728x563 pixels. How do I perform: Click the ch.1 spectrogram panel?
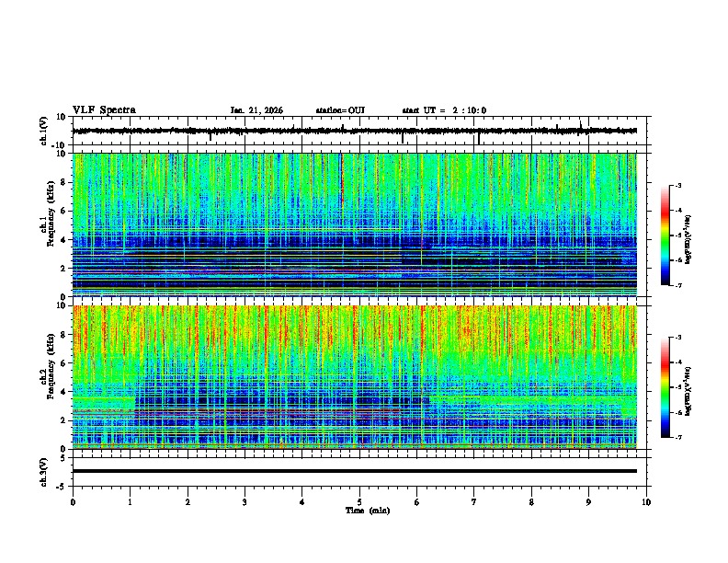(x=355, y=224)
